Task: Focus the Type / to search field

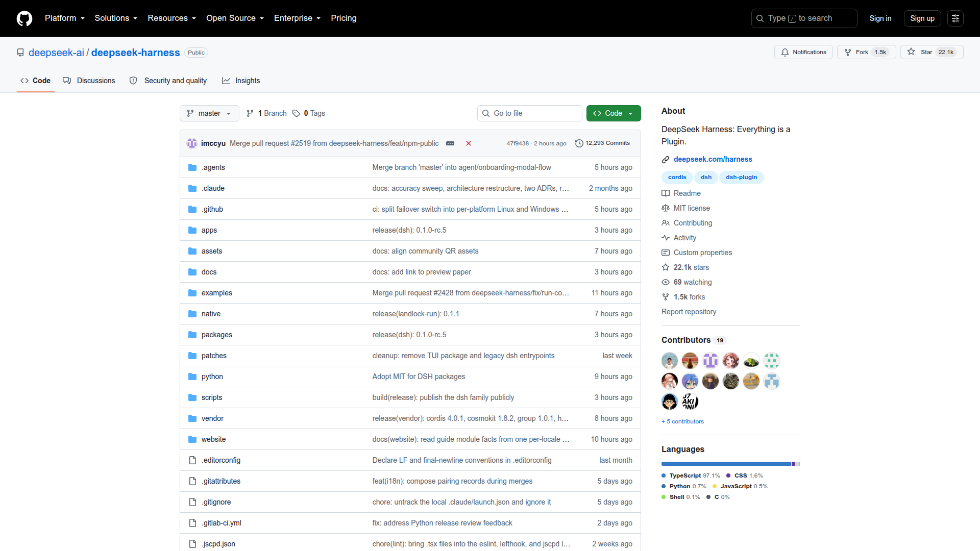Action: pos(804,18)
